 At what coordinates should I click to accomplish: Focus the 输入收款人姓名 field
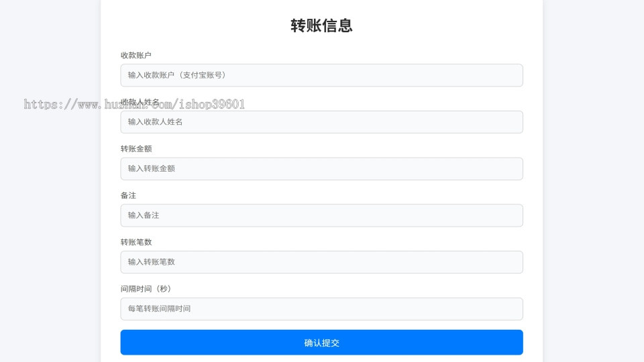tap(321, 122)
